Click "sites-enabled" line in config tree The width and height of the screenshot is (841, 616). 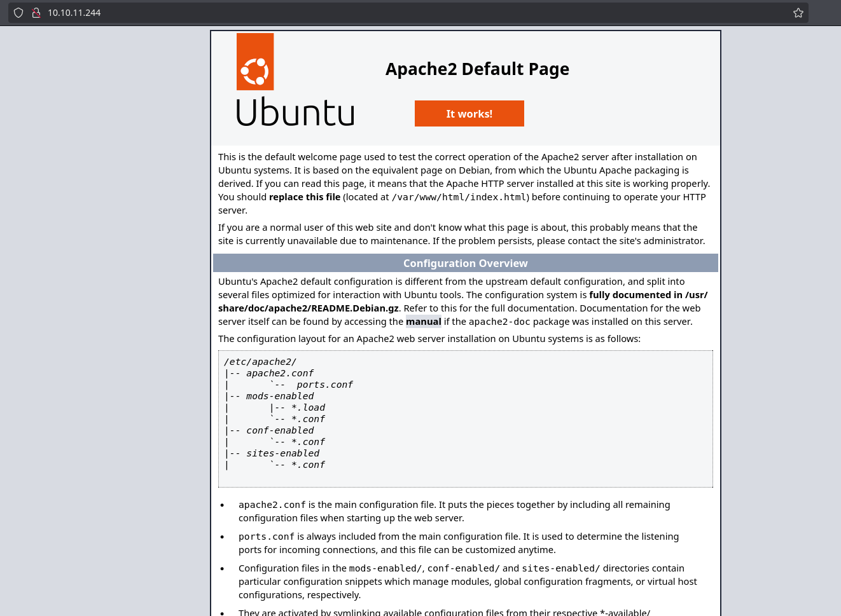(283, 453)
